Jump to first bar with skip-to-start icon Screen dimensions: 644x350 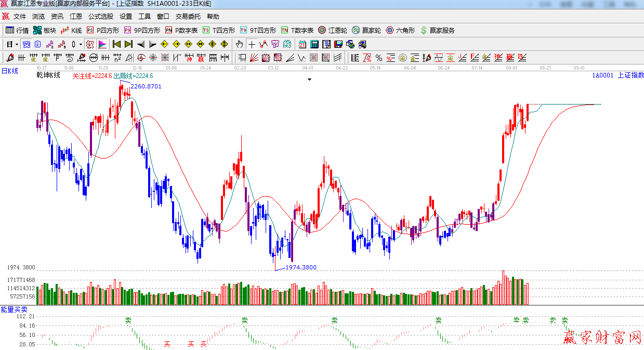pyautogui.click(x=116, y=44)
